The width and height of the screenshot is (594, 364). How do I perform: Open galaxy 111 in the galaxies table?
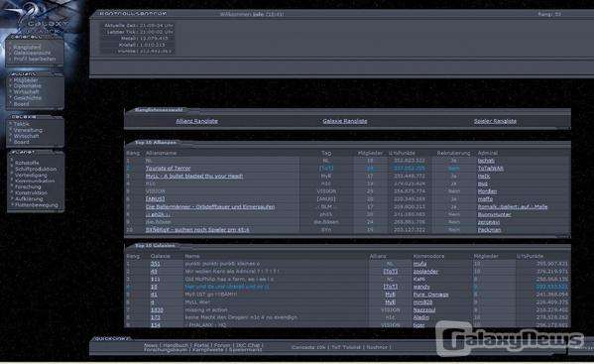[x=155, y=279]
